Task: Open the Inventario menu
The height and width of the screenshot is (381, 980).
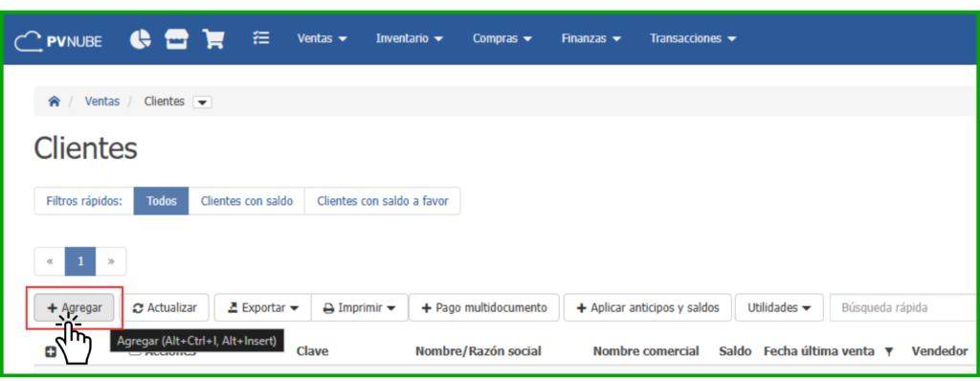Action: (410, 38)
